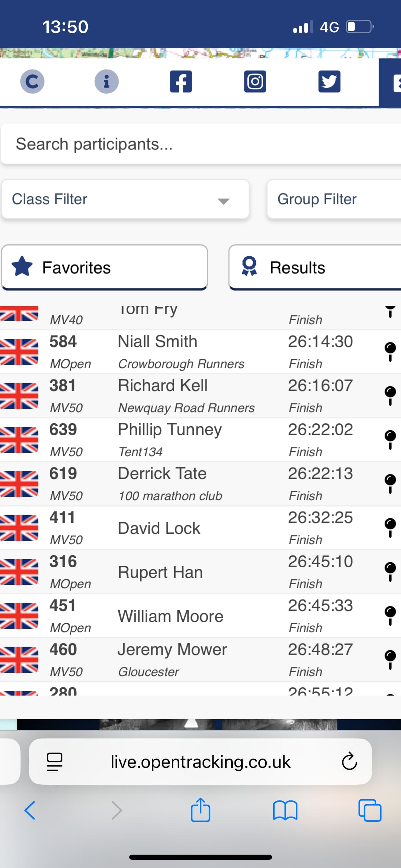Image resolution: width=401 pixels, height=868 pixels.
Task: Locate Richard Kell using map pin
Action: 390,396
